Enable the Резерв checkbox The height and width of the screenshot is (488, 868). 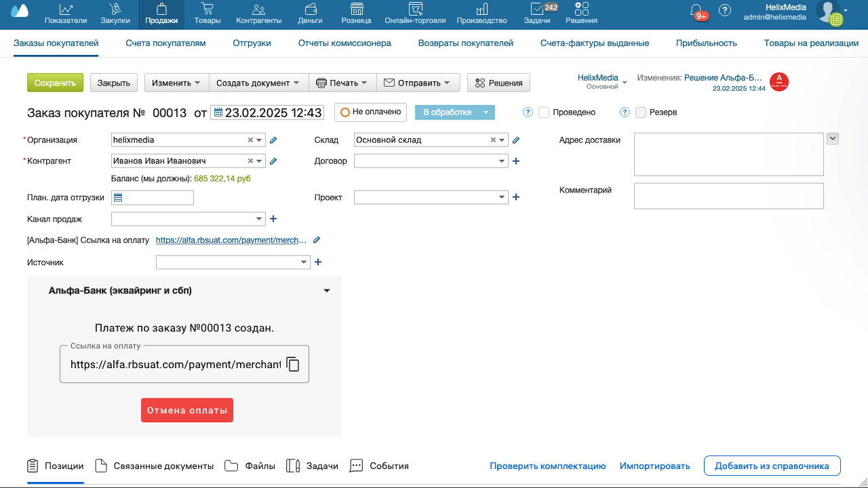(641, 113)
